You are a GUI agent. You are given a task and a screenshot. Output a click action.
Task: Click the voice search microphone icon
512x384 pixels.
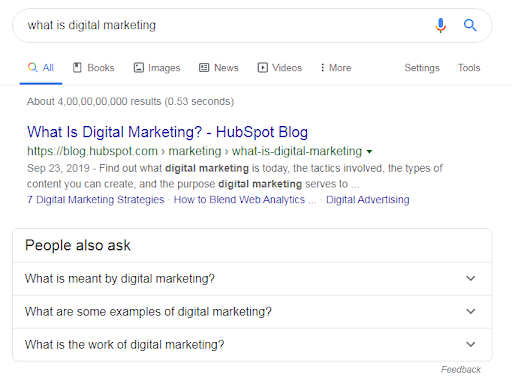click(440, 25)
